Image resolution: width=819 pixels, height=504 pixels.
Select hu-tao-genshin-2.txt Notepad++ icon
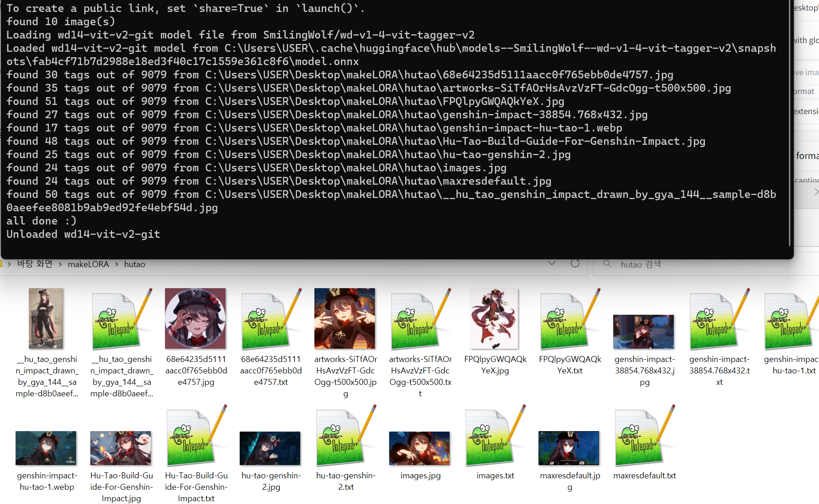(346, 435)
